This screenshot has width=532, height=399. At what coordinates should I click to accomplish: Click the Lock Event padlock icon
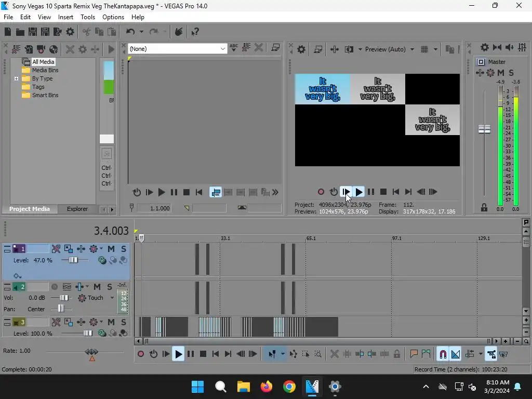(x=397, y=354)
